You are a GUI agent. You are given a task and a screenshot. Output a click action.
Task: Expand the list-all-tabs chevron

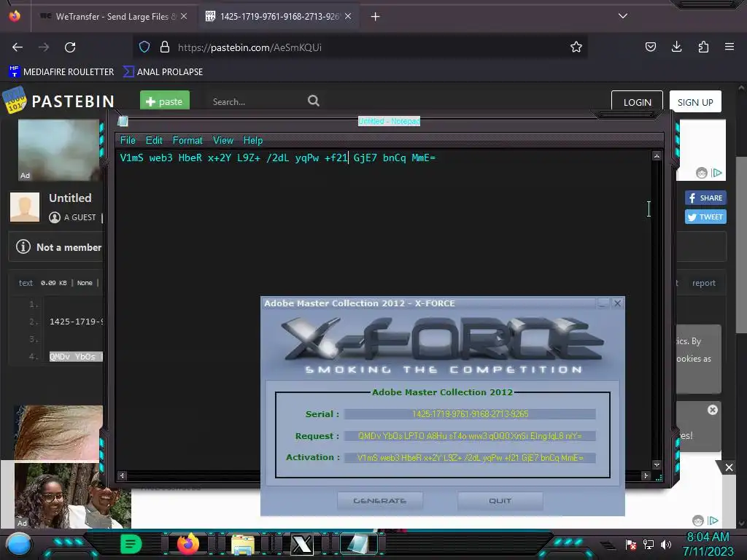point(623,16)
